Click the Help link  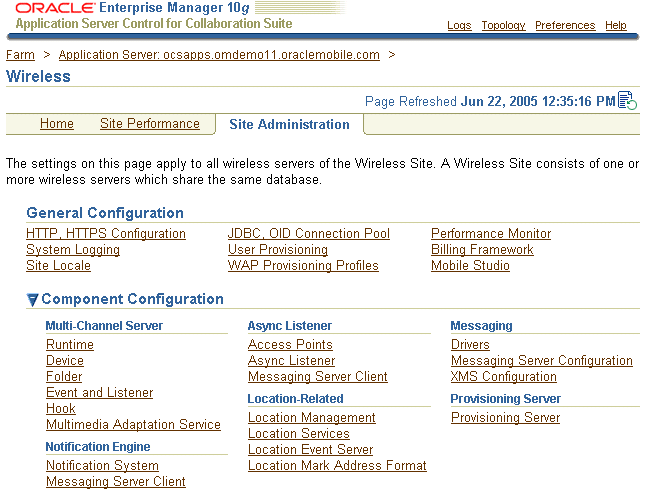coord(616,26)
